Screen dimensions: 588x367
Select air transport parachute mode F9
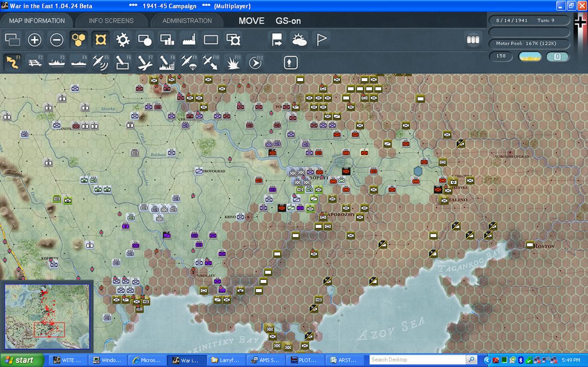pyautogui.click(x=189, y=62)
